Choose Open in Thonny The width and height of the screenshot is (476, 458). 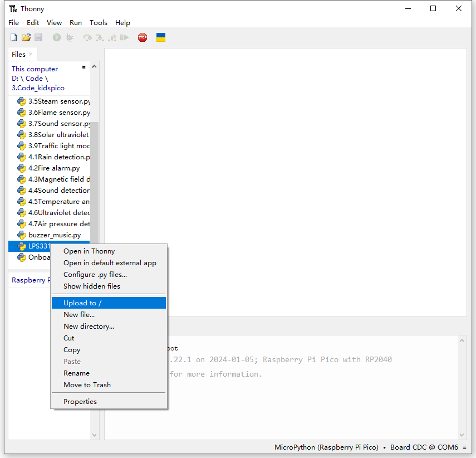click(109, 251)
